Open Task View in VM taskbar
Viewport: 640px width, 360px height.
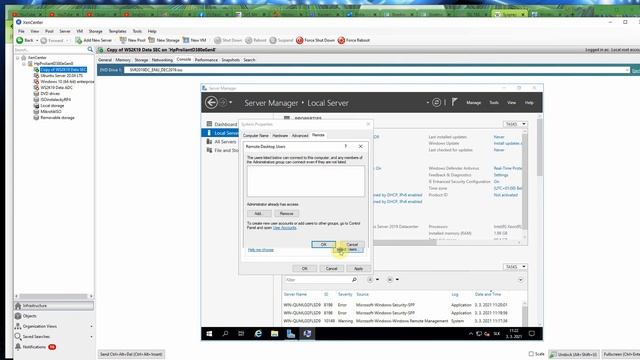(x=241, y=333)
